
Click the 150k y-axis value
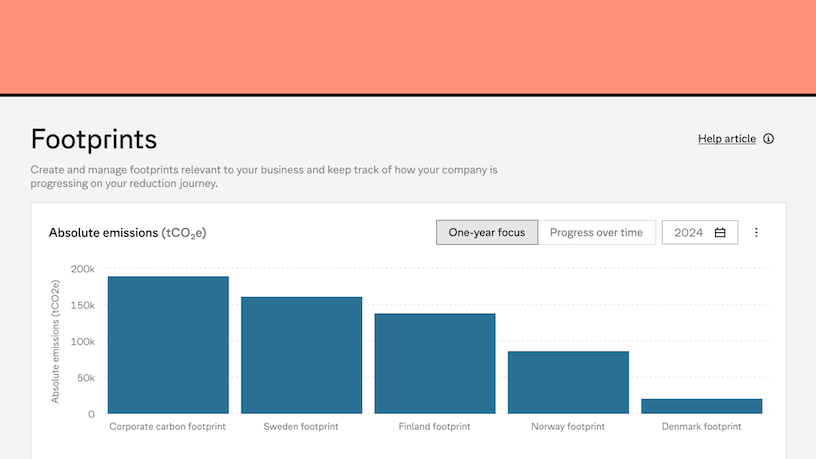83,305
